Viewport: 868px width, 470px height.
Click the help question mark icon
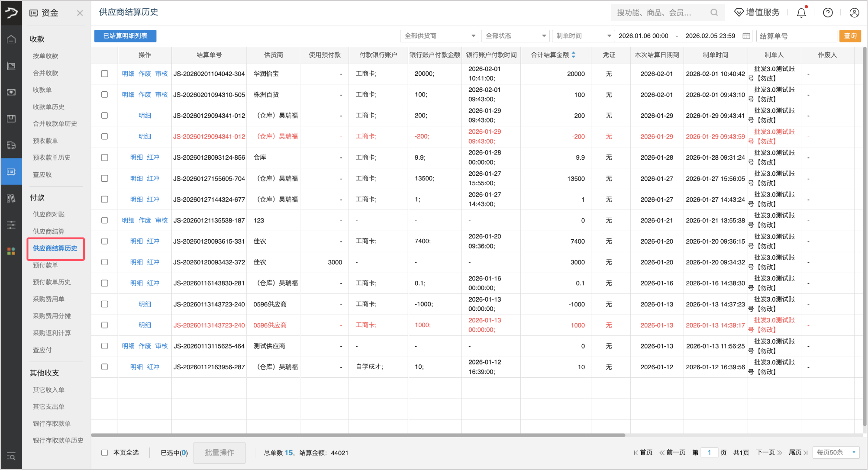828,13
